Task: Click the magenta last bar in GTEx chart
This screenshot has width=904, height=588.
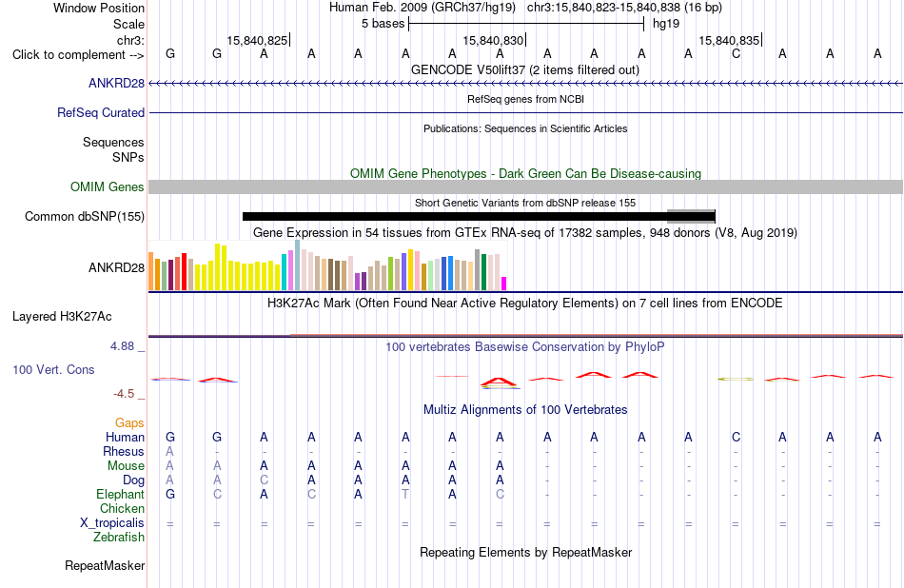Action: (504, 283)
